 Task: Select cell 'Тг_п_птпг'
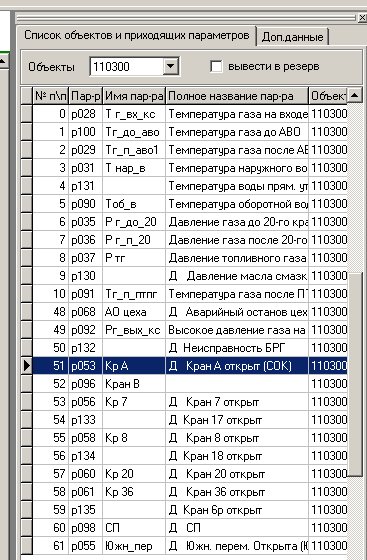[x=134, y=294]
